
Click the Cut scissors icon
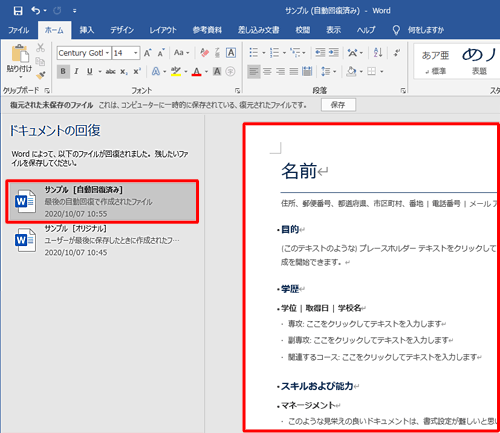click(40, 48)
